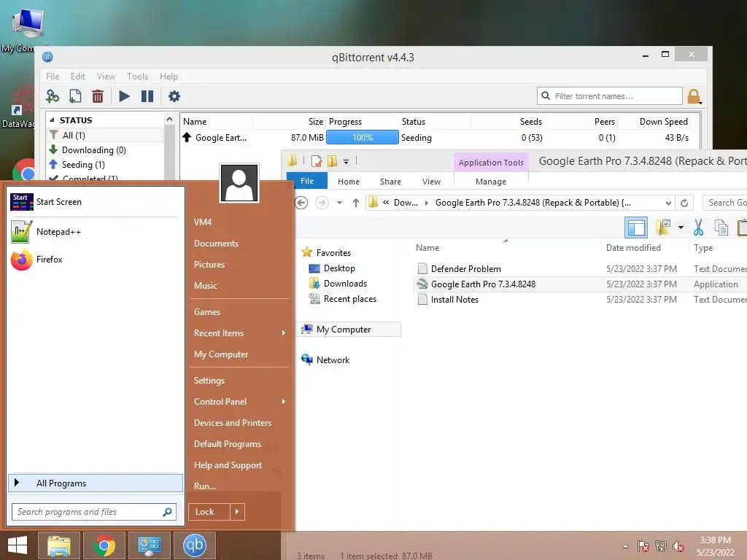Open Customize Quick Access Toolbar dropdown

[347, 162]
